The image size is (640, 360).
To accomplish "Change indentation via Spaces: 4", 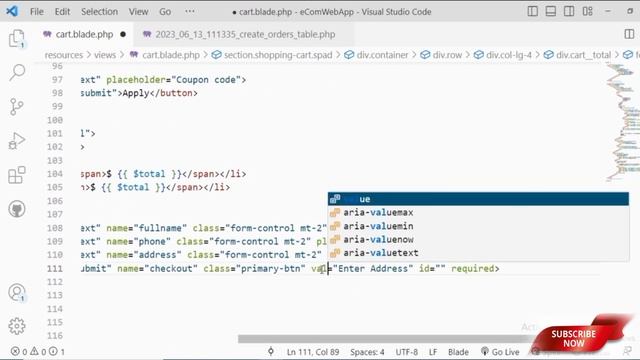I will (367, 352).
